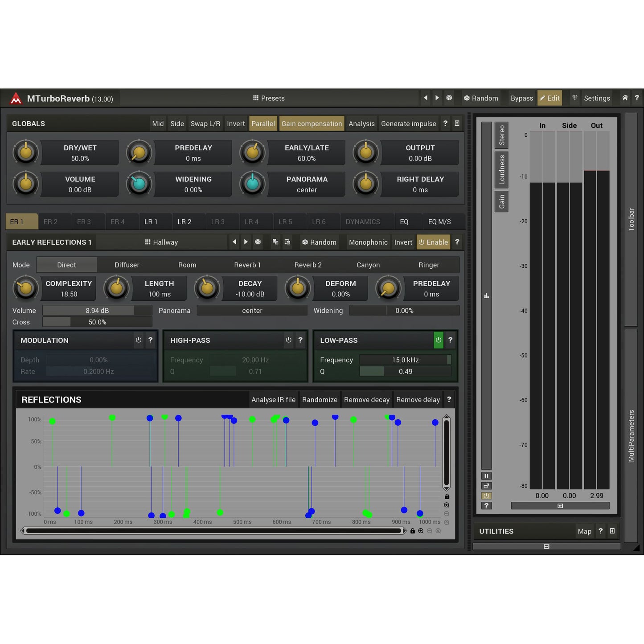Click the Remove decay button in Reflections

(x=366, y=399)
